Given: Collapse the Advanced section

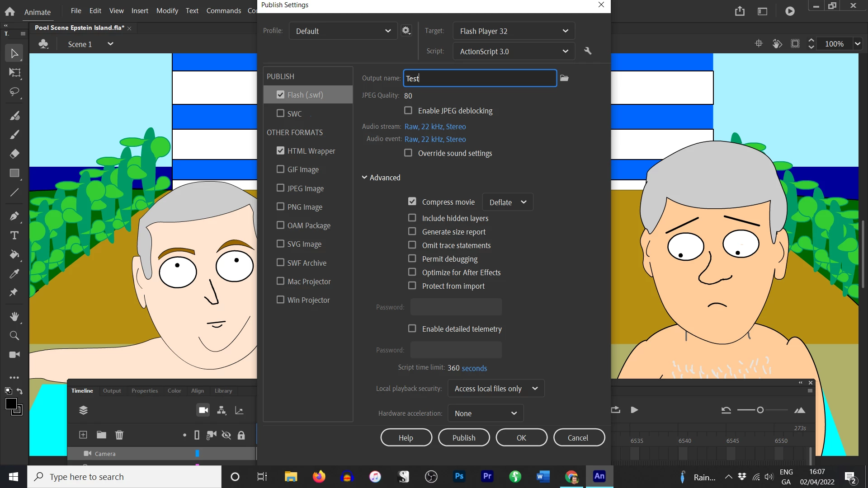Looking at the screenshot, I should pos(364,178).
